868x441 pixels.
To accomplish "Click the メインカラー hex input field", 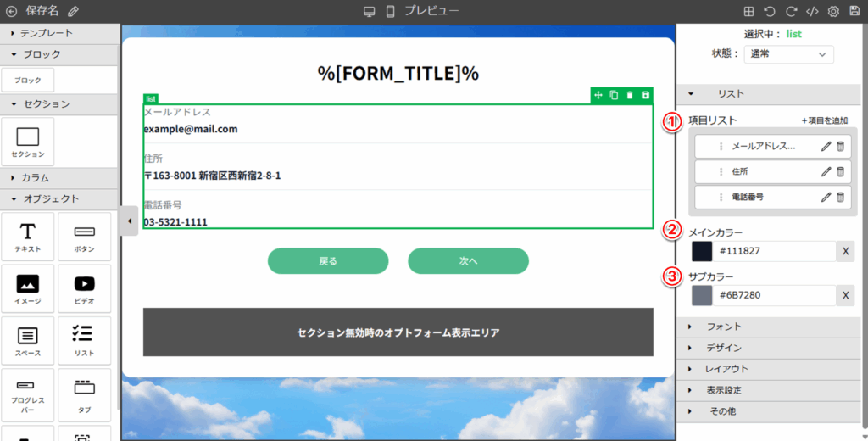I will pyautogui.click(x=775, y=251).
